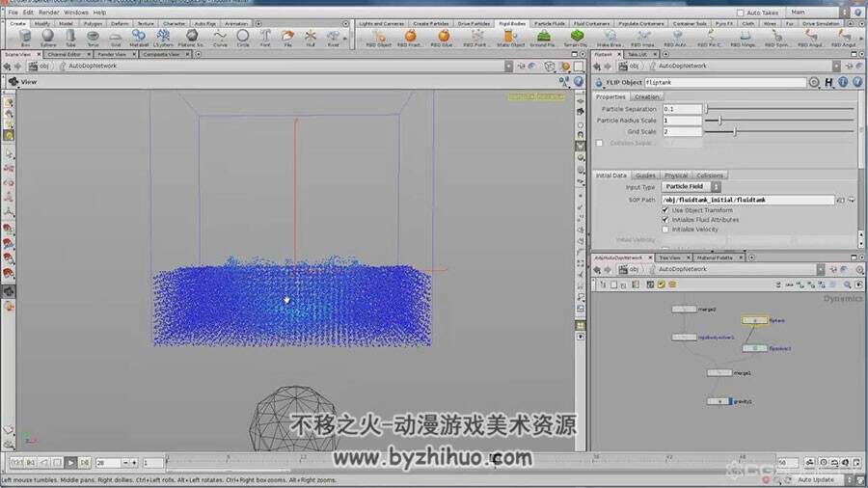Image resolution: width=868 pixels, height=488 pixels.
Task: Open the parameter pane help icon
Action: (857, 82)
